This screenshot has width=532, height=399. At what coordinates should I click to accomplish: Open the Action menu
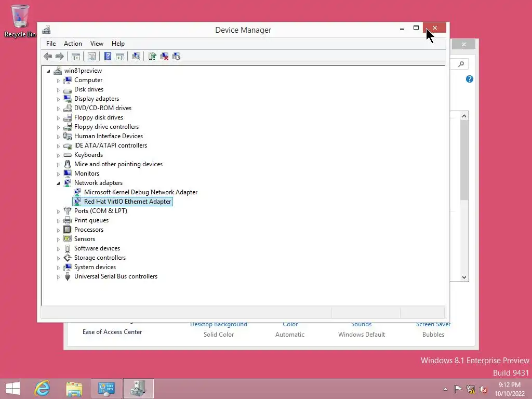click(73, 44)
